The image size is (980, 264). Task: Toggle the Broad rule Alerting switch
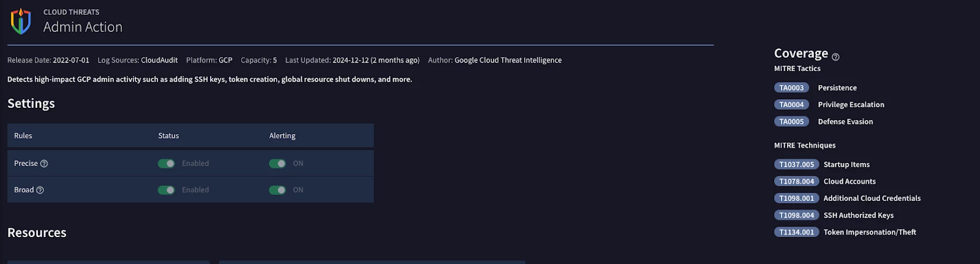pyautogui.click(x=277, y=190)
